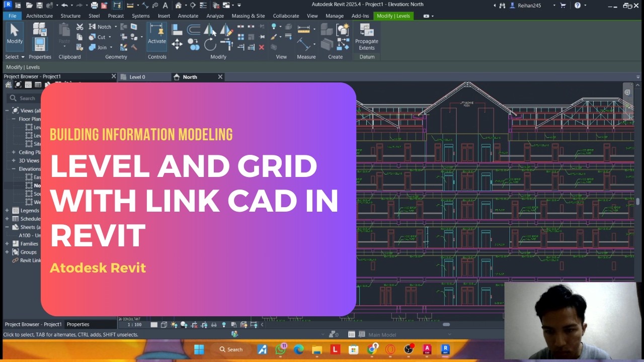644x362 pixels.
Task: Toggle Reveal Hidden Elements lightbulb
Action: click(x=224, y=325)
